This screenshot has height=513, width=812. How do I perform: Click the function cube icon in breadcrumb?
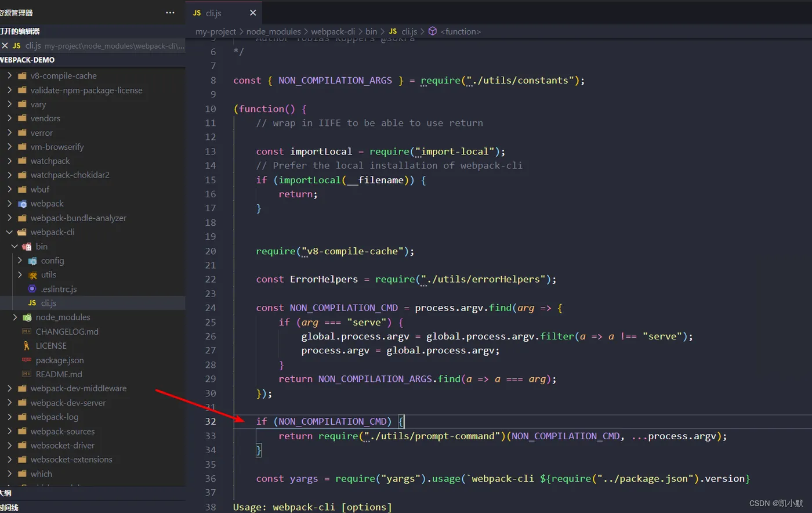pyautogui.click(x=433, y=31)
